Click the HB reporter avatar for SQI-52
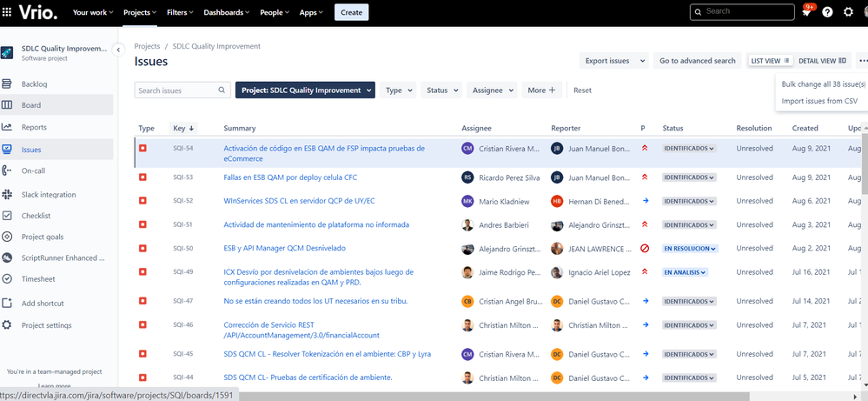Screen dimensions: 868x401 click(557, 202)
